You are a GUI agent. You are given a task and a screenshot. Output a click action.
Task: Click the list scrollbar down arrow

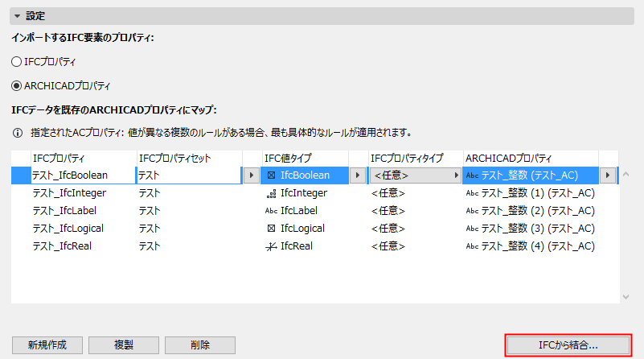(x=626, y=296)
